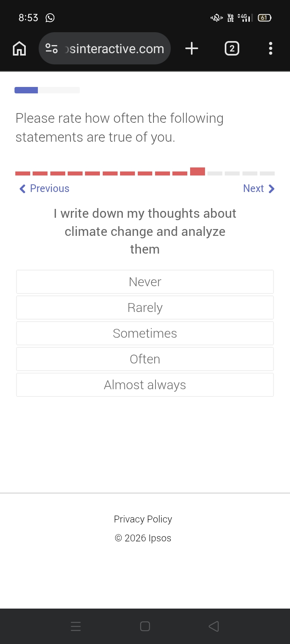The image size is (290, 644).
Task: Select the Sometimes answer option
Action: click(x=145, y=333)
